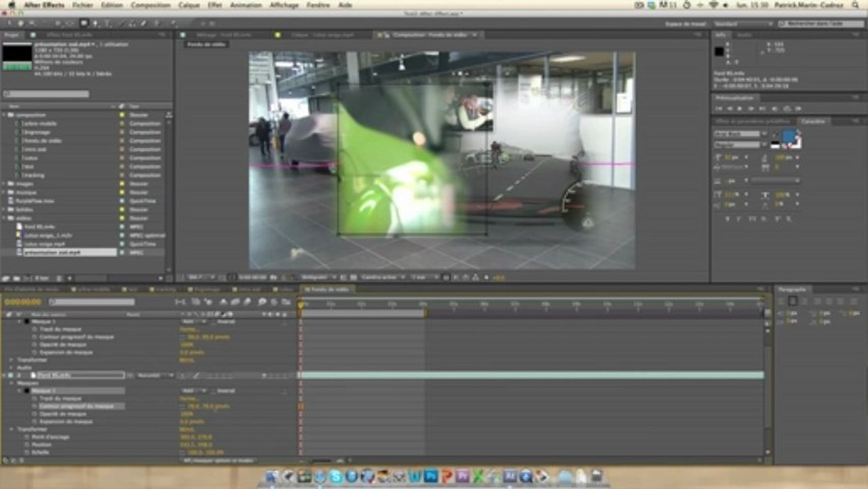Create a new folder in Project panel
Screen dimensions: 868x489
click(x=16, y=278)
